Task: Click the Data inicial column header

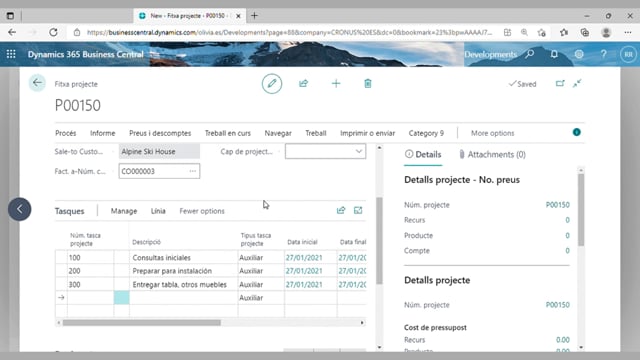Action: point(302,242)
